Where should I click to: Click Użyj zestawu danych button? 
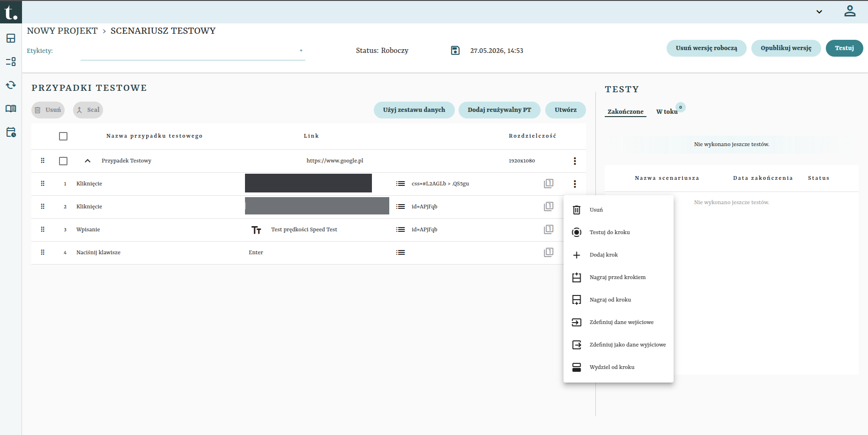coord(414,110)
